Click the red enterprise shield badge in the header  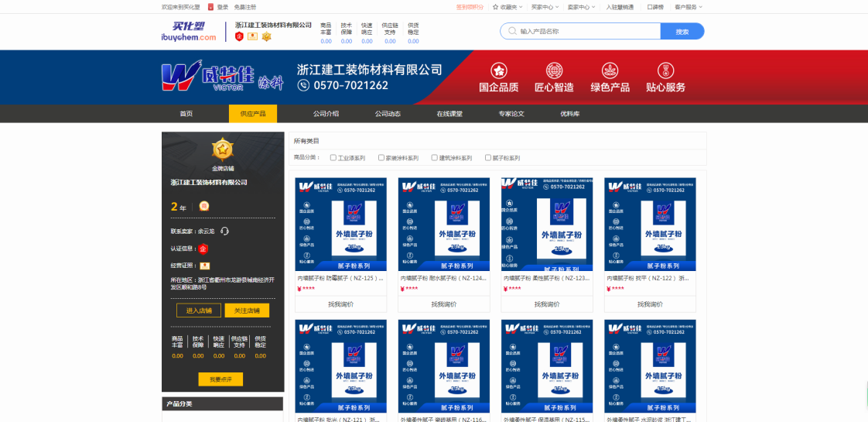239,36
